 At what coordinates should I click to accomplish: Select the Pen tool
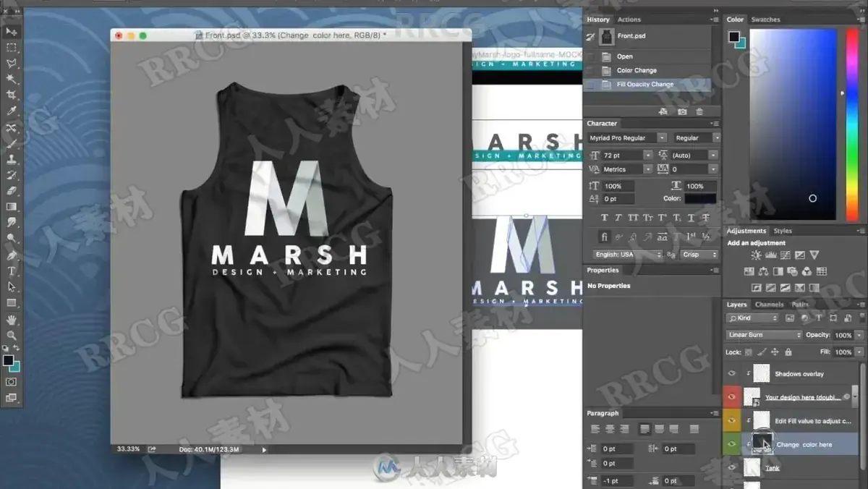(11, 255)
